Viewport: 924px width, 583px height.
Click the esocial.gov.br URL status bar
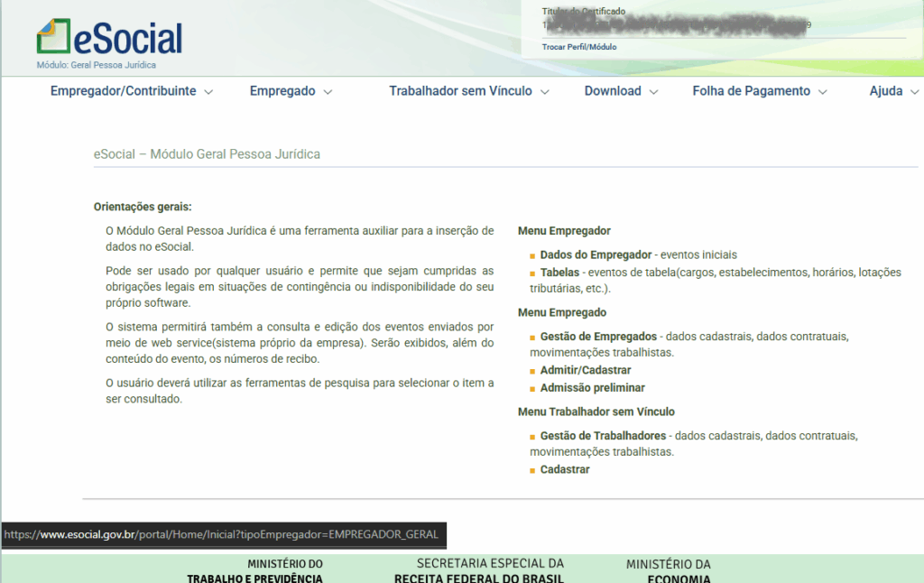coord(224,534)
